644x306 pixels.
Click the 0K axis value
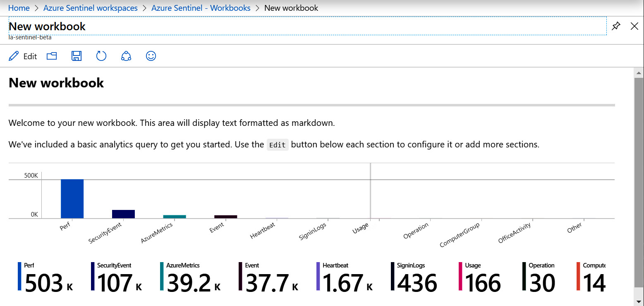34,214
